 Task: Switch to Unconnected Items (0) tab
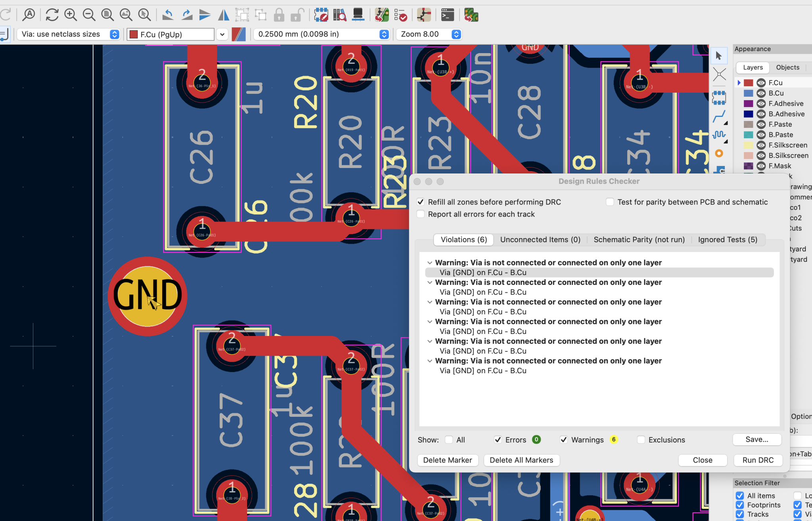[x=540, y=240]
